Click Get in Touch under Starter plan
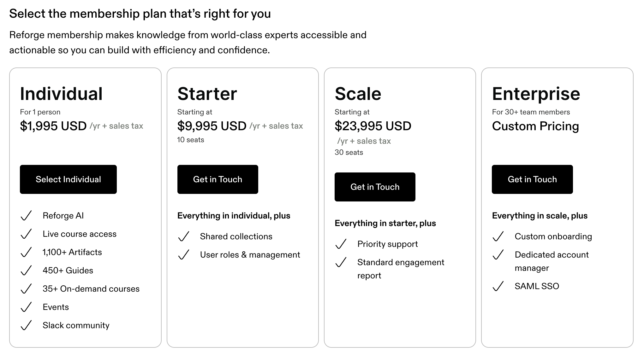The image size is (644, 355). pos(218,179)
